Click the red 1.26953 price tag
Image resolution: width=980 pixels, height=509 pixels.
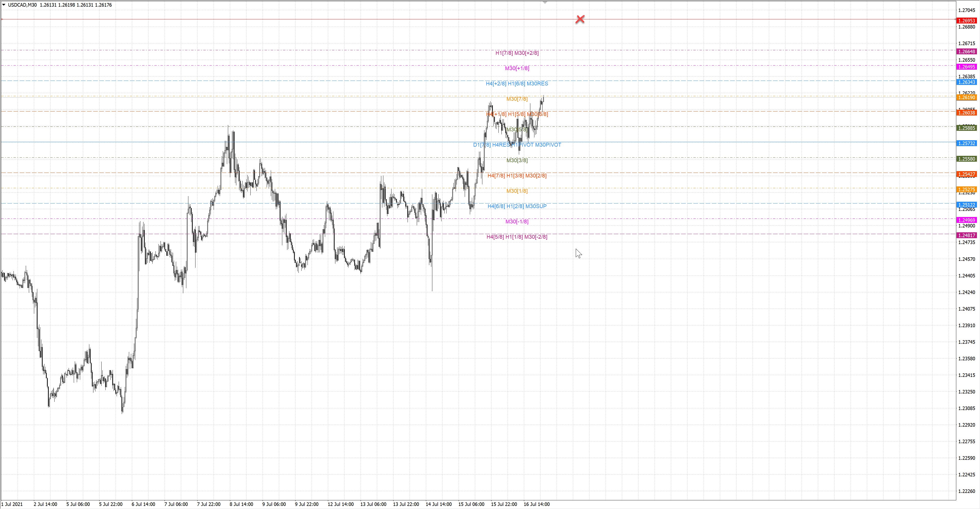click(x=966, y=21)
